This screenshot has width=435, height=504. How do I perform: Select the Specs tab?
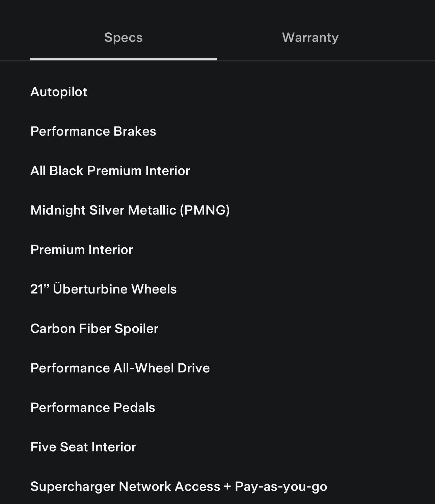coord(123,37)
